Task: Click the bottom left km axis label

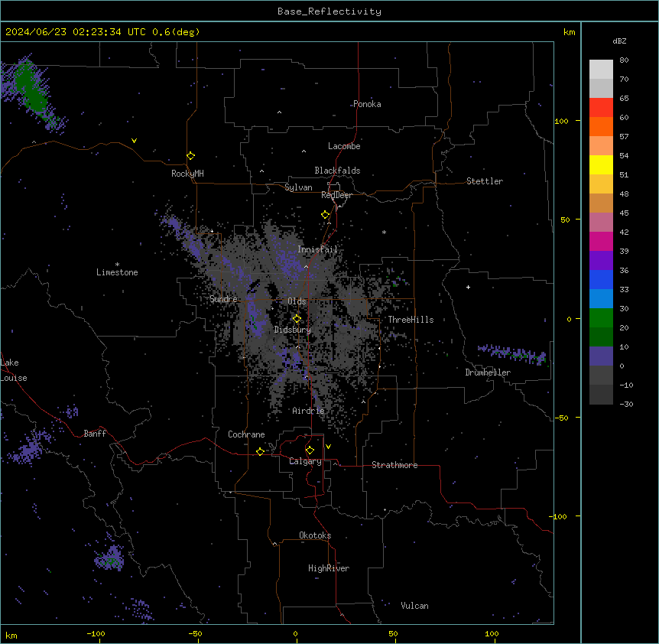Action: [11, 636]
